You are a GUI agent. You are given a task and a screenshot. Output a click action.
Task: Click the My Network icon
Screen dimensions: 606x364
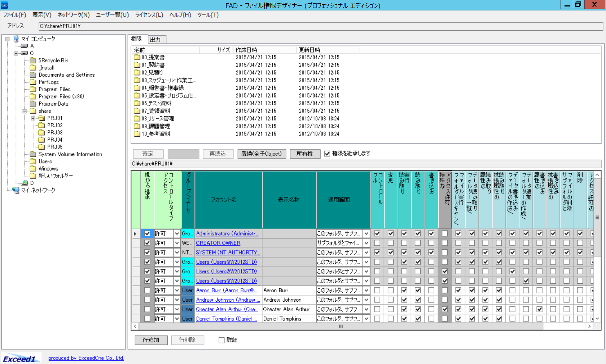[16, 190]
